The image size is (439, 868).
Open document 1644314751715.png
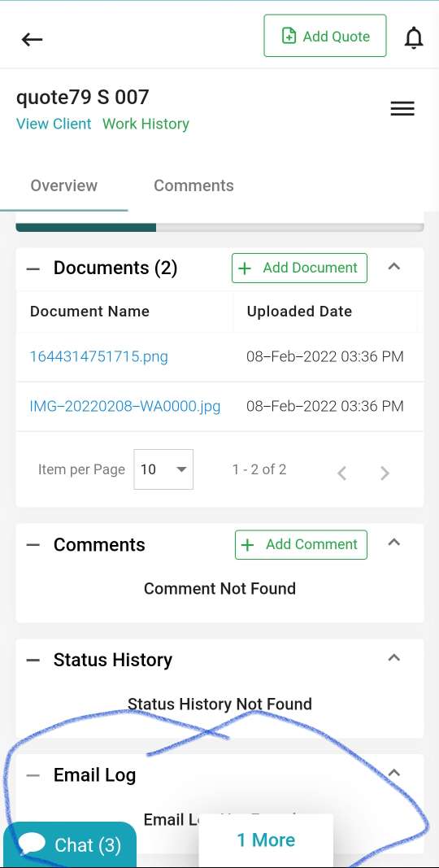(x=98, y=356)
